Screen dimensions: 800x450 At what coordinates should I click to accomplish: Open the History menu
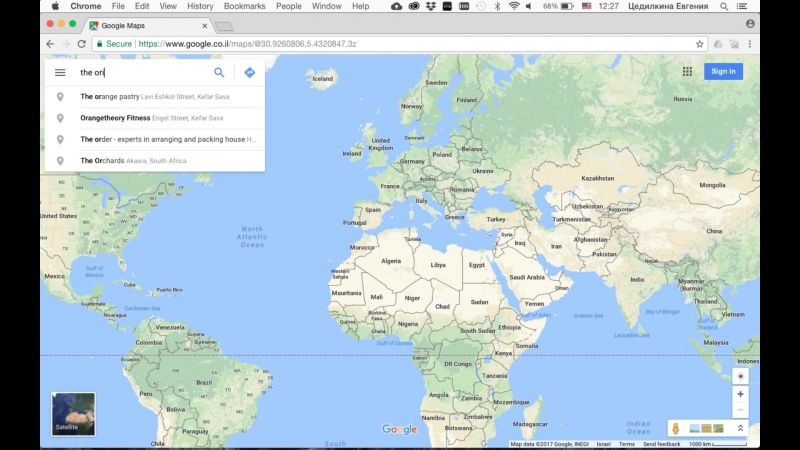200,6
